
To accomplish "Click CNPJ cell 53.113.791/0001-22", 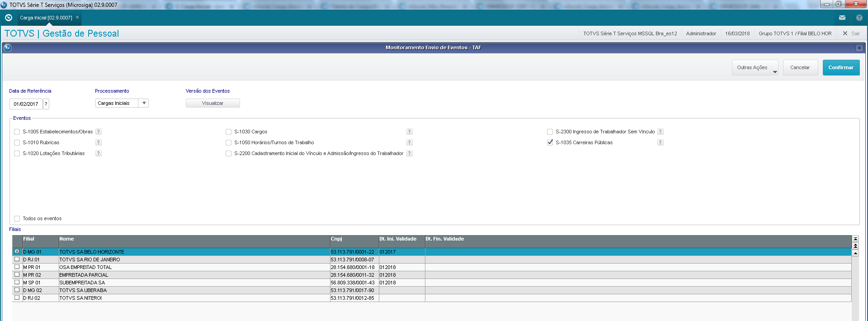I will click(354, 252).
